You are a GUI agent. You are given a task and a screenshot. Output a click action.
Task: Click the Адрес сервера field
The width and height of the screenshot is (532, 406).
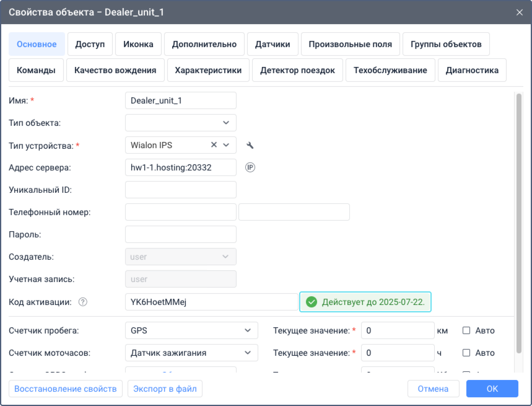(x=181, y=167)
